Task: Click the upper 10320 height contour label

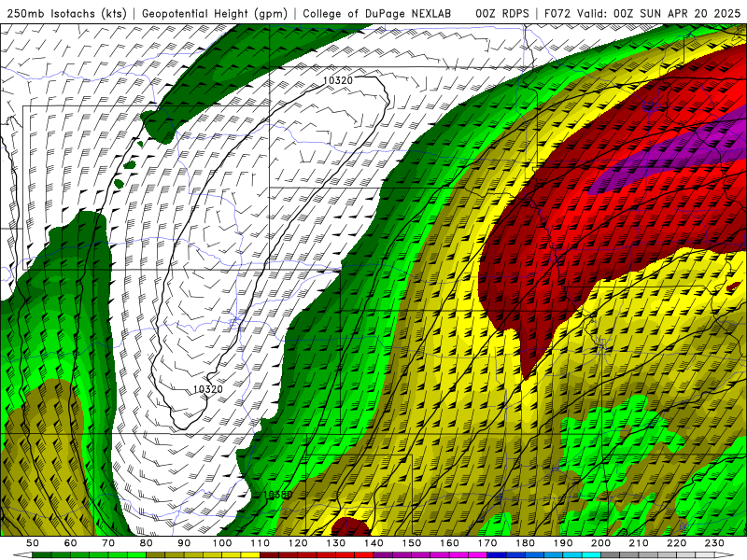Action: (x=338, y=80)
